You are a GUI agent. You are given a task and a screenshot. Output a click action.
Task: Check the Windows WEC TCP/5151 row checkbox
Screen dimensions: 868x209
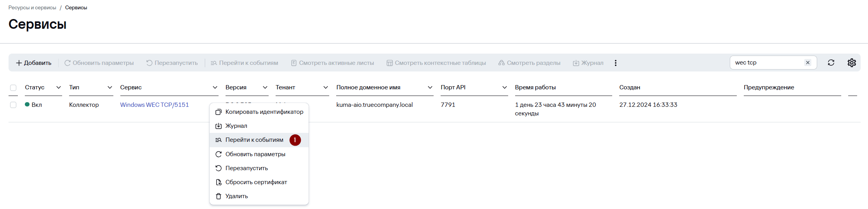[13, 105]
